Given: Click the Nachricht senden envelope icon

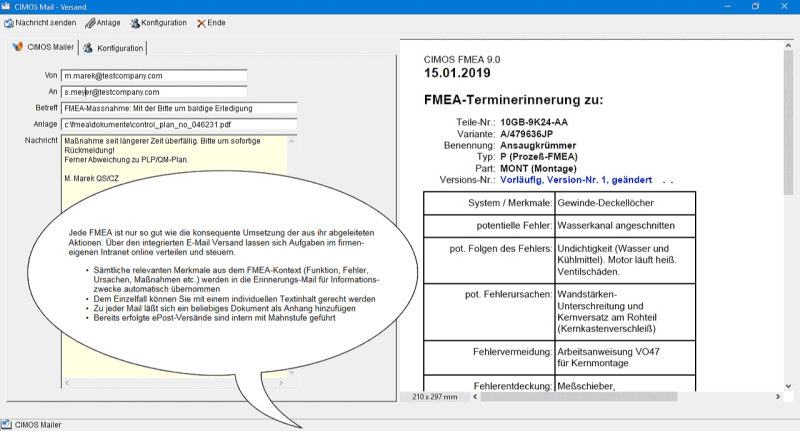Looking at the screenshot, I should pos(8,22).
